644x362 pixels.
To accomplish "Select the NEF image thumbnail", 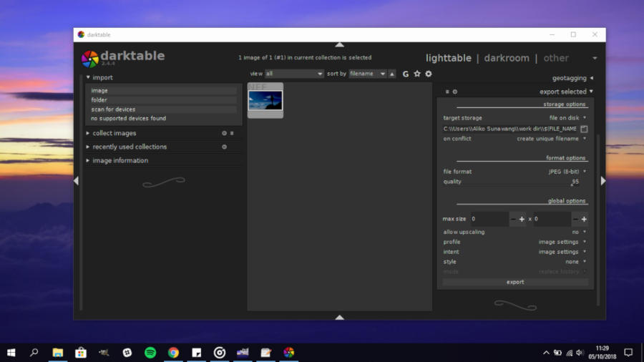I will coord(265,100).
